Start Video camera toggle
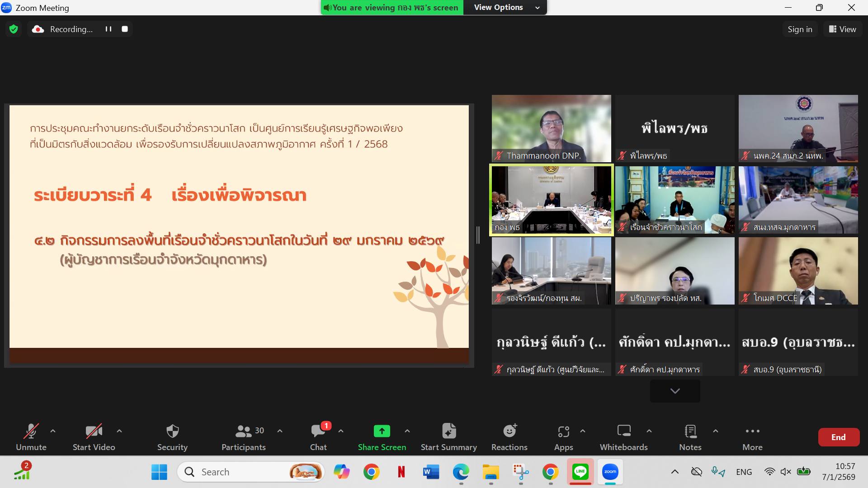This screenshot has width=868, height=488. point(94,432)
